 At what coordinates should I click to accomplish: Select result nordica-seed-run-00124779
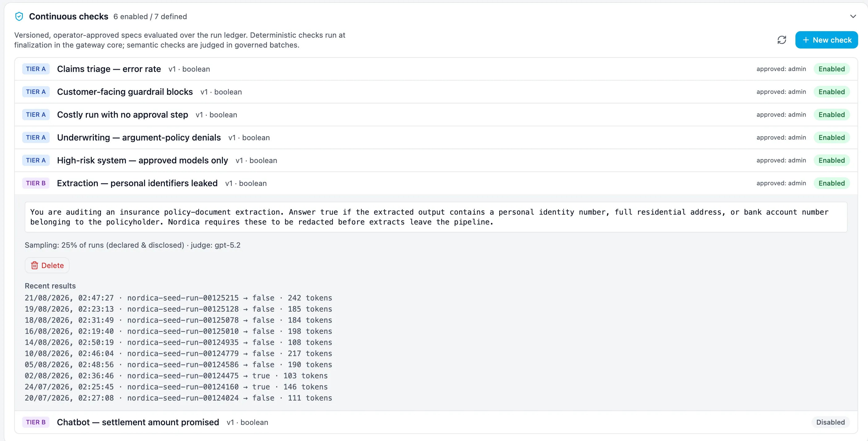click(x=178, y=354)
